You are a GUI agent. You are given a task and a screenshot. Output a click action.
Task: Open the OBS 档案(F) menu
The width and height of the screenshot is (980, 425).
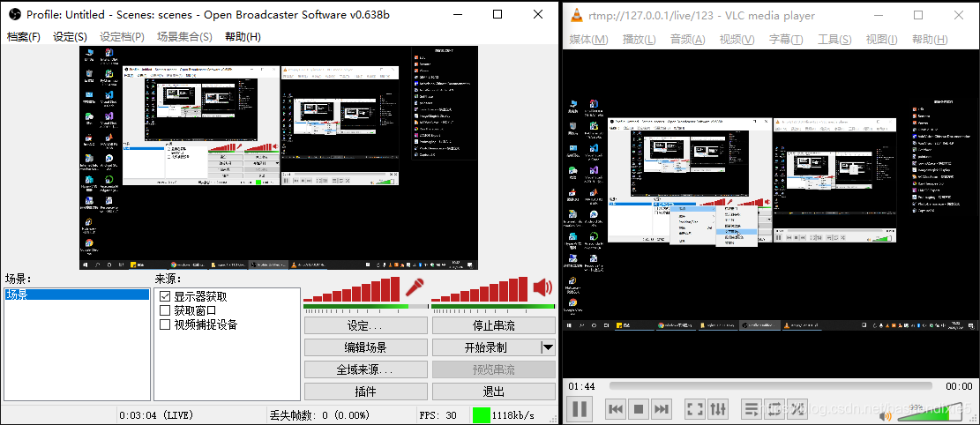tap(24, 37)
